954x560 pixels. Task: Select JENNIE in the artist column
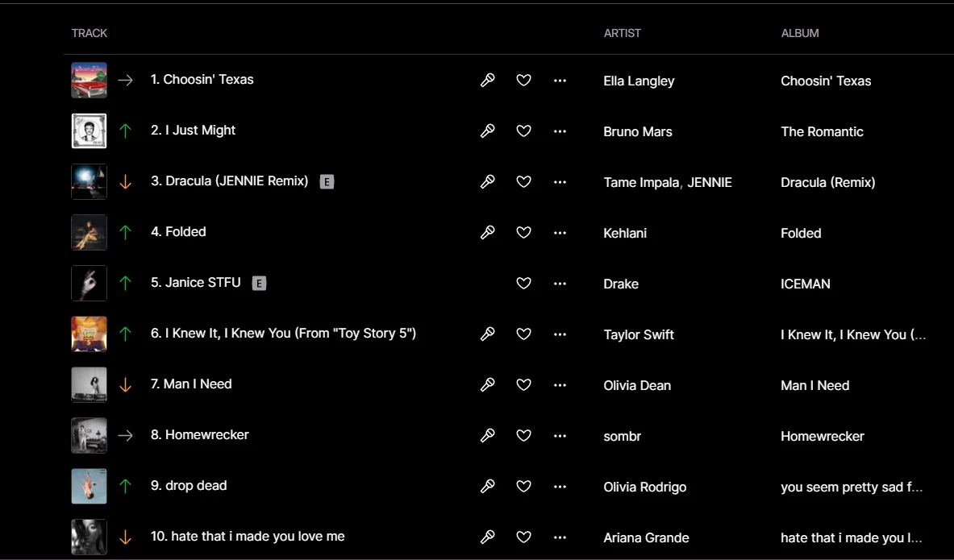pos(710,182)
